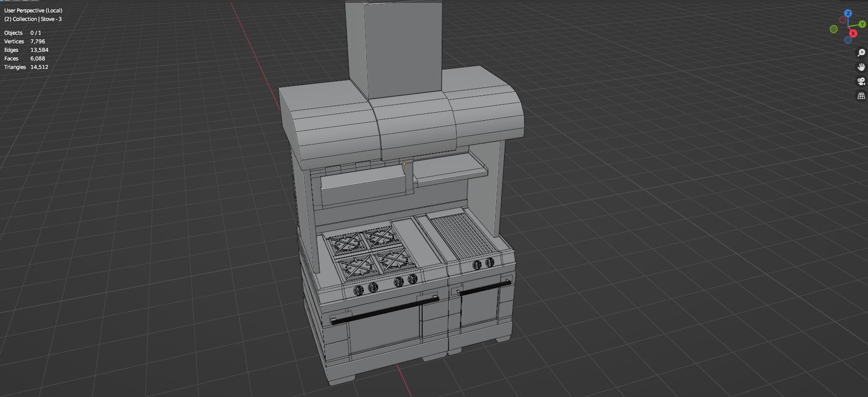Toggle perspective/orthographic grid icon
868x397 pixels.
[x=861, y=96]
